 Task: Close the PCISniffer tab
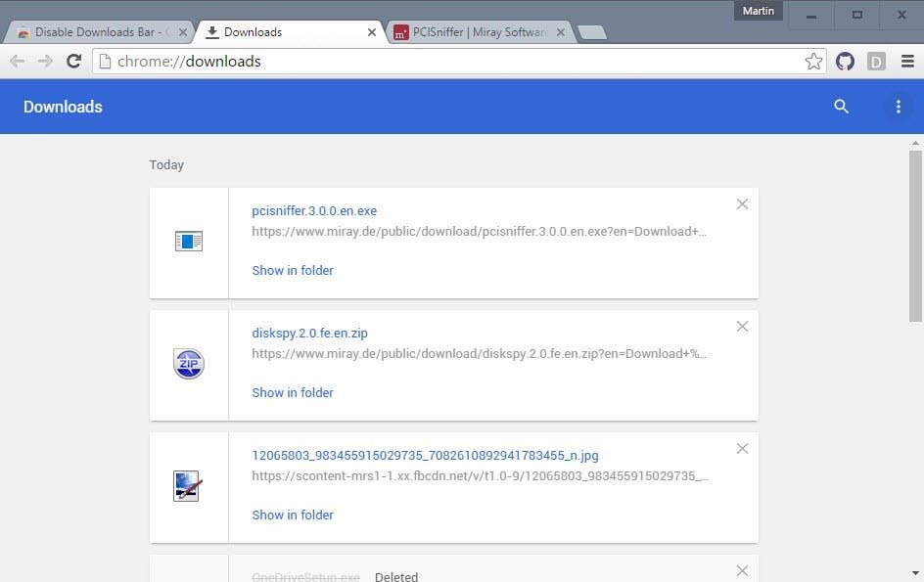561,32
